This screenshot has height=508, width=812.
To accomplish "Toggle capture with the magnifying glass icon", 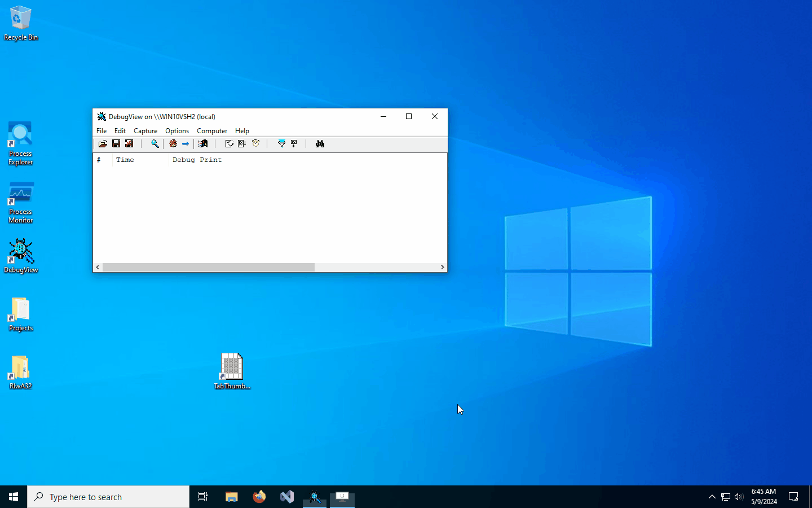I will [x=155, y=144].
